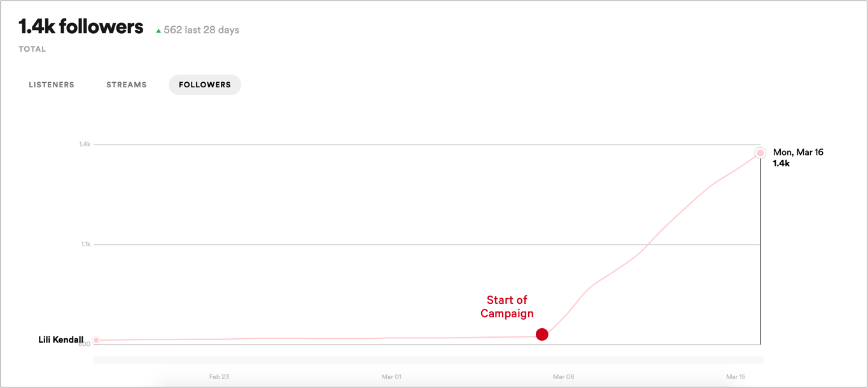Click the horizontal timeline scrollbar below chart
The height and width of the screenshot is (388, 868).
coord(428,360)
